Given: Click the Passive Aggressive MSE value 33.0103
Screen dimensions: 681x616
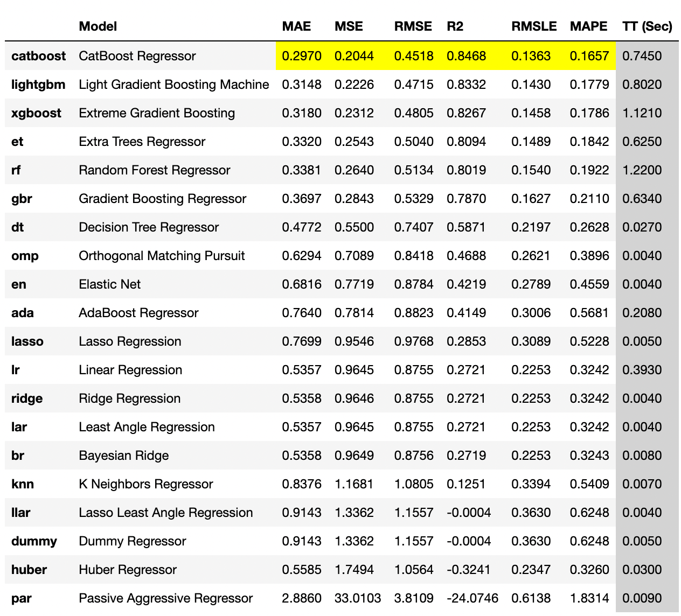Looking at the screenshot, I should [358, 598].
